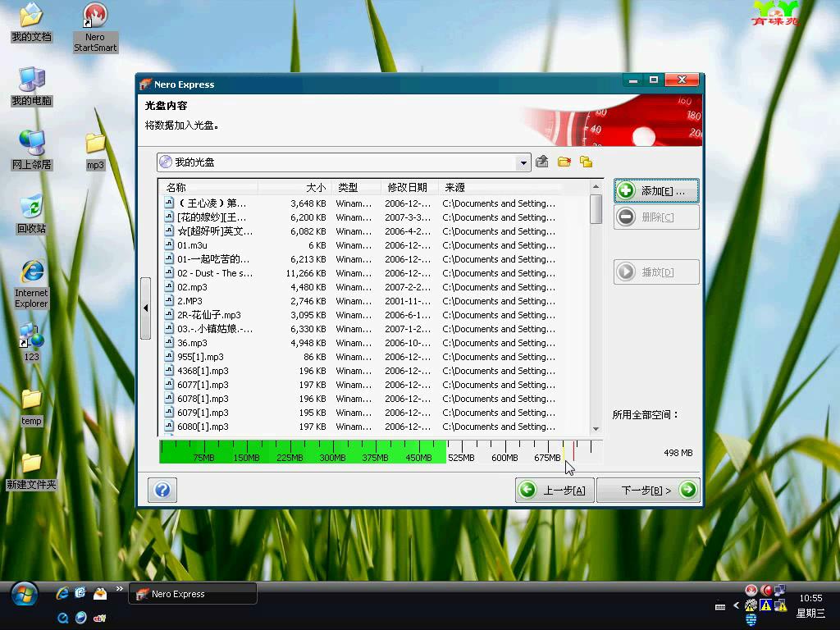Select the 2.MP3 file row

point(360,301)
